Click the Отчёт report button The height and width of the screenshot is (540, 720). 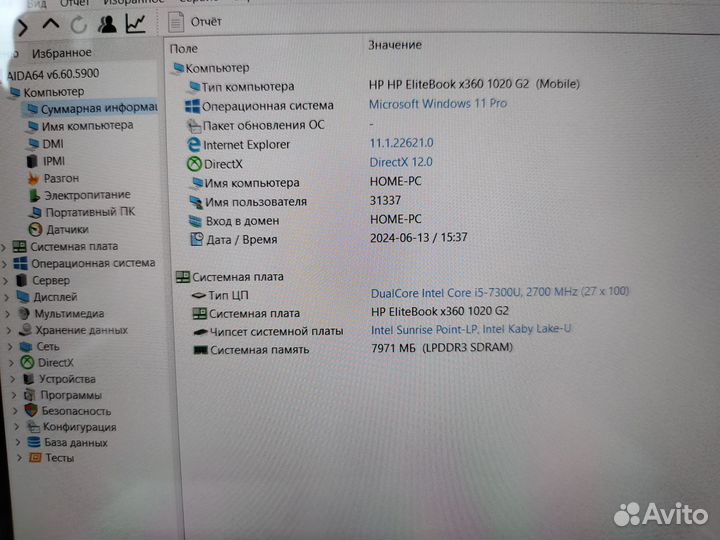[195, 22]
